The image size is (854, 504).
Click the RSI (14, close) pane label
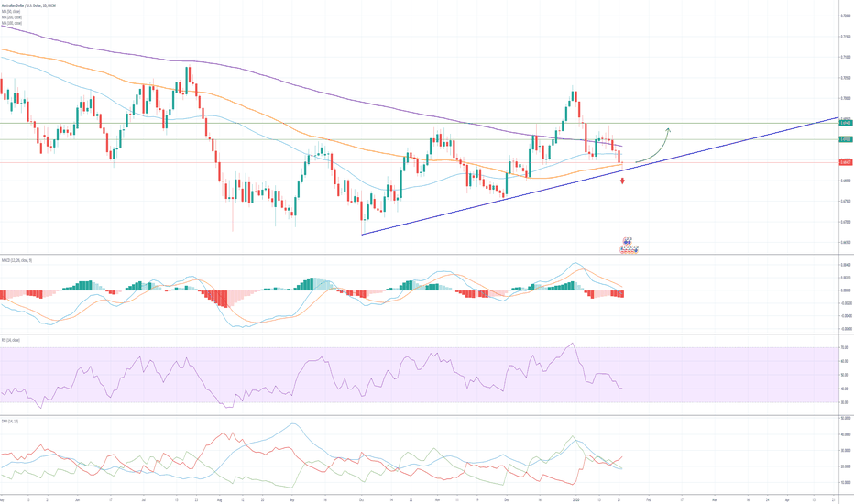[11, 339]
